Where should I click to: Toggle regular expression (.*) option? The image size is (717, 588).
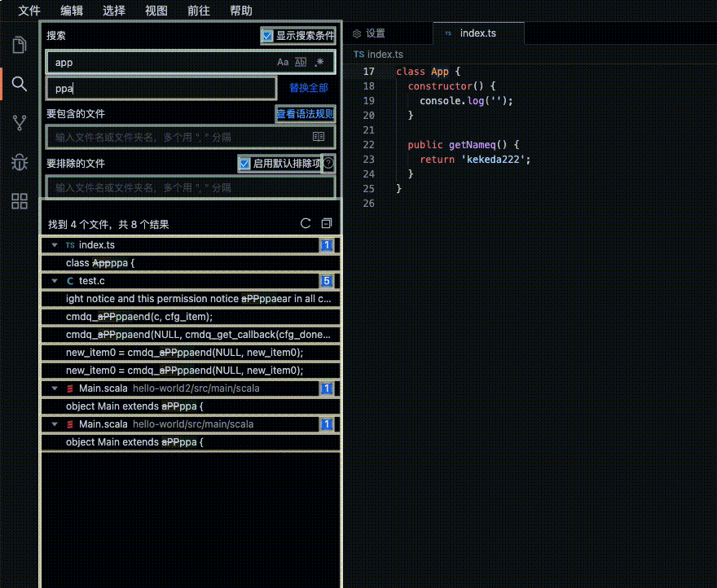[319, 62]
